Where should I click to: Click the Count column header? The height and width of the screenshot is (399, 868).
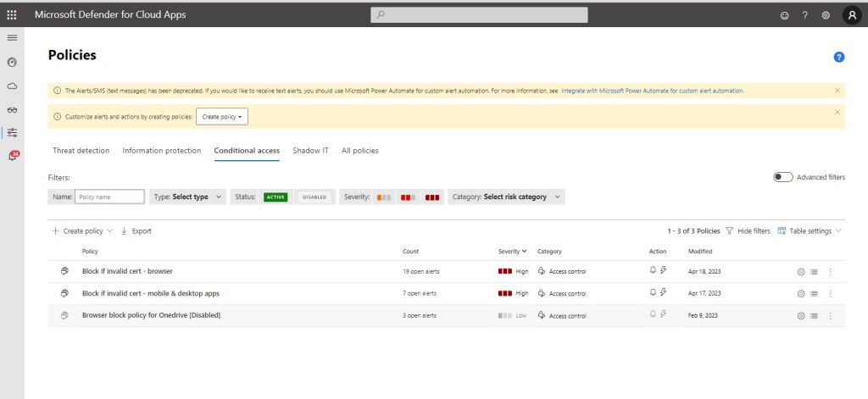[x=411, y=252]
